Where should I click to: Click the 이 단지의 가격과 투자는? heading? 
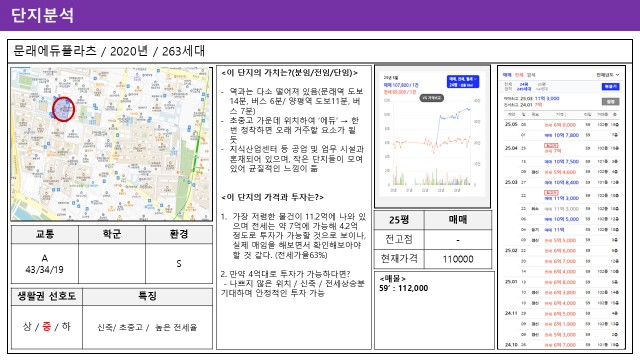[272, 197]
